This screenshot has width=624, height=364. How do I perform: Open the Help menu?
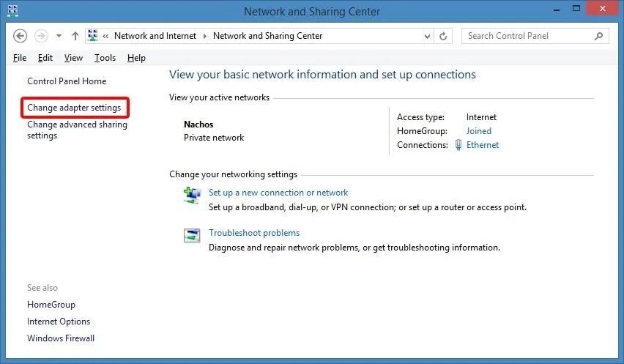pos(136,58)
